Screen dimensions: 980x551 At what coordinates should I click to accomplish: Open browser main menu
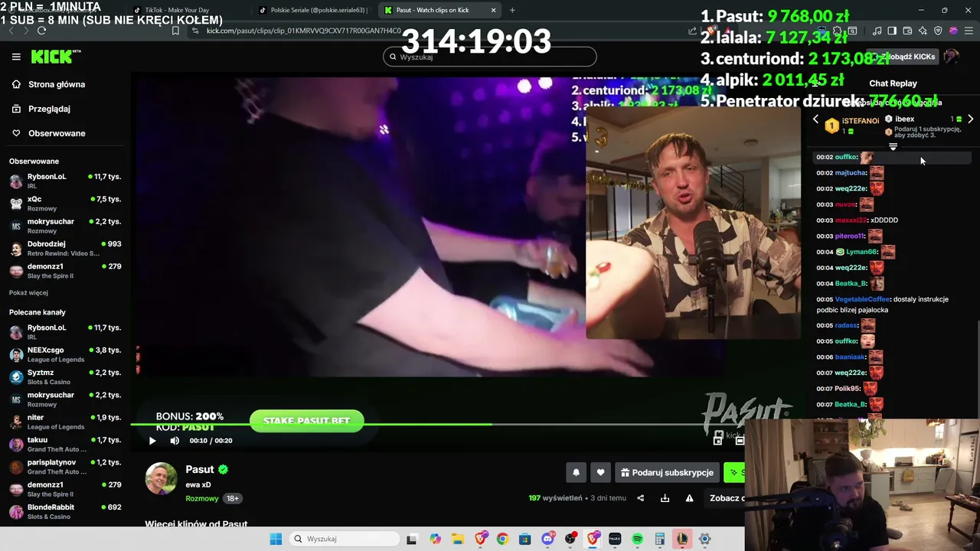click(969, 31)
